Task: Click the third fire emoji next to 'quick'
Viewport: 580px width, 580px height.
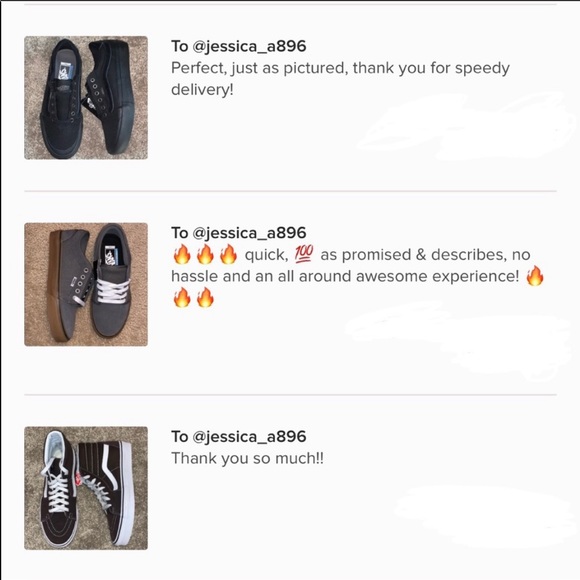Action: click(x=228, y=254)
